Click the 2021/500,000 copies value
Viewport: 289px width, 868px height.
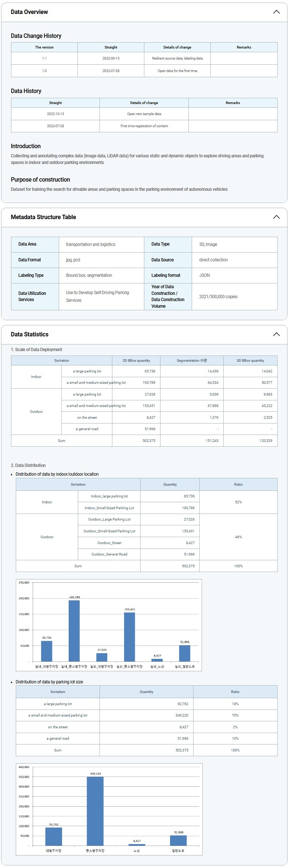pyautogui.click(x=218, y=297)
